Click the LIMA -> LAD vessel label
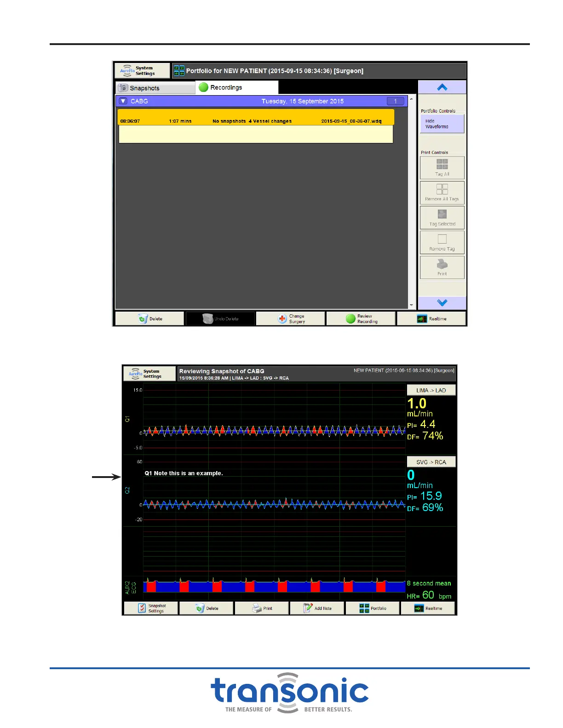 (431, 390)
